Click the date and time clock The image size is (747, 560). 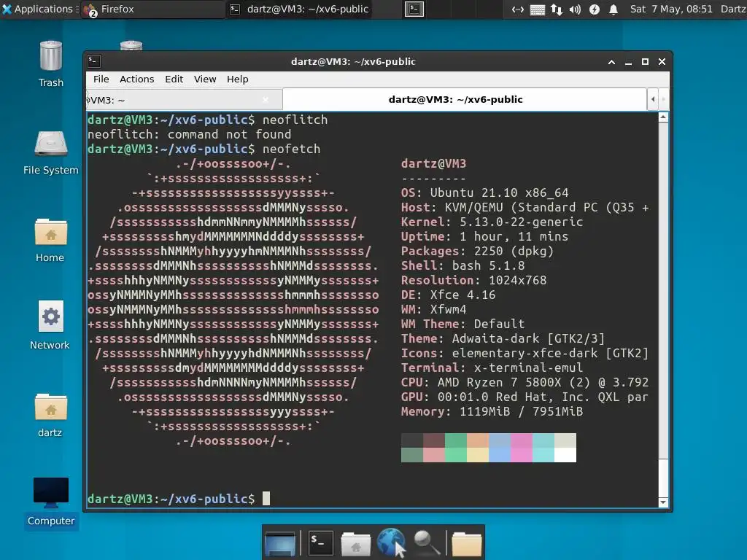671,9
